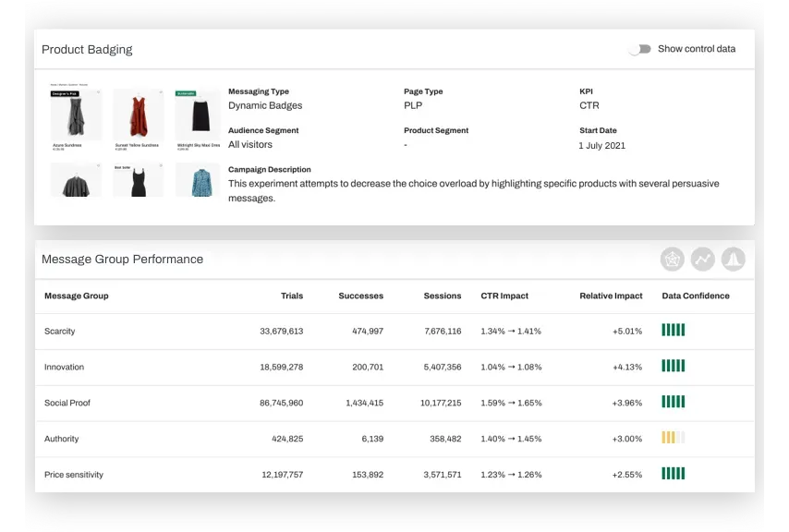Click the Price sensitivity confidence bars

[x=674, y=473]
